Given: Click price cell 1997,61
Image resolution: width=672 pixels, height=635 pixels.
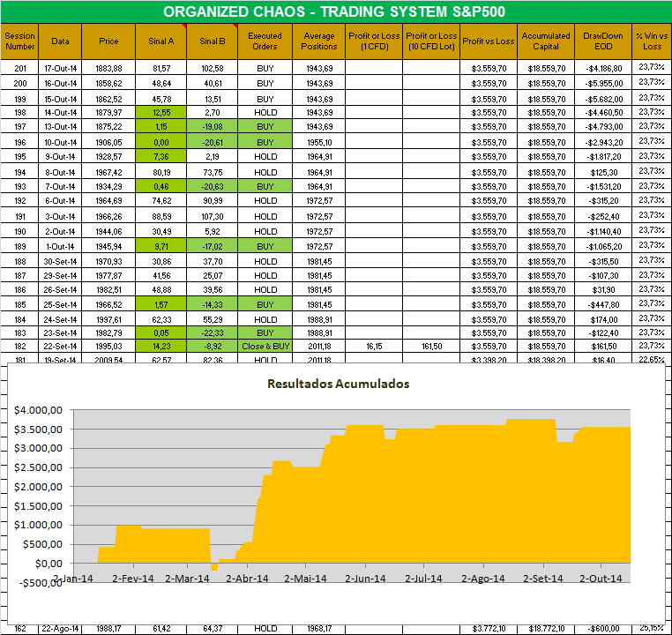Looking at the screenshot, I should pos(108,319).
